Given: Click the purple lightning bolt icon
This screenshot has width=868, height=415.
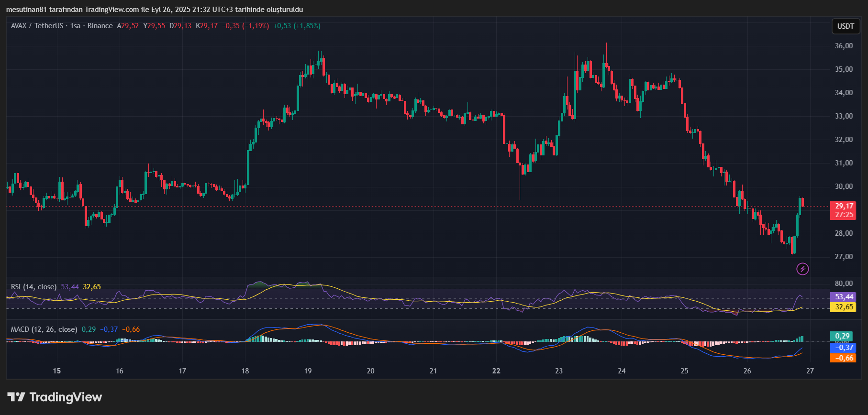Looking at the screenshot, I should pos(802,269).
